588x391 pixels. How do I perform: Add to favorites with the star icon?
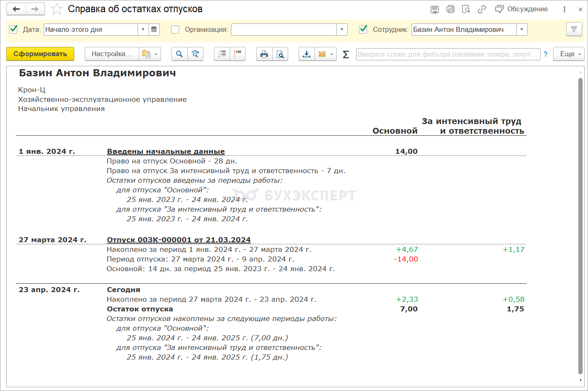pos(57,9)
